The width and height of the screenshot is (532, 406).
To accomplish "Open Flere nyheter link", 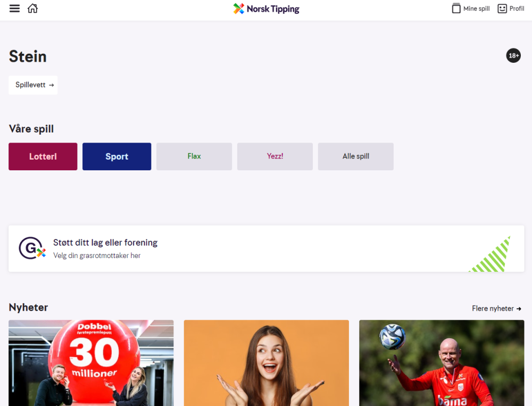I will [496, 309].
